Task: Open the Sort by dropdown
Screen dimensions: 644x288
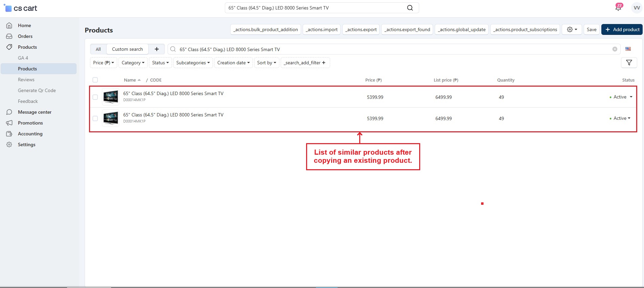Action: (266, 63)
